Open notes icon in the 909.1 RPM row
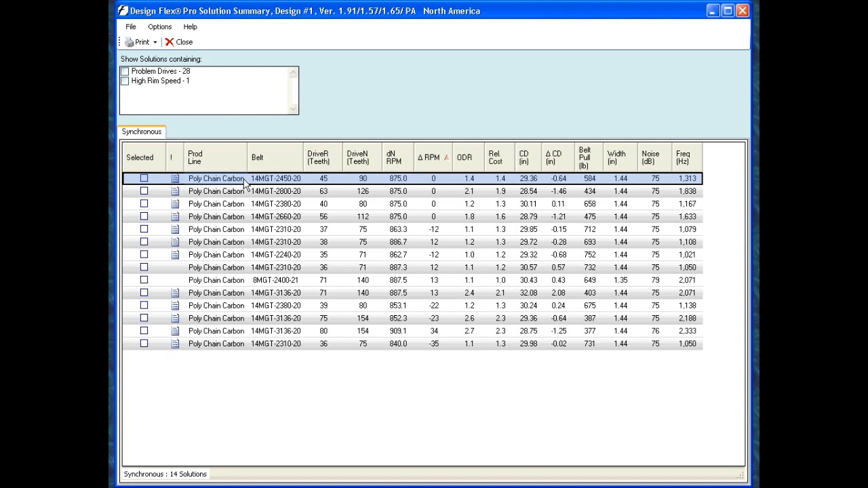This screenshot has width=868, height=488. pyautogui.click(x=175, y=331)
